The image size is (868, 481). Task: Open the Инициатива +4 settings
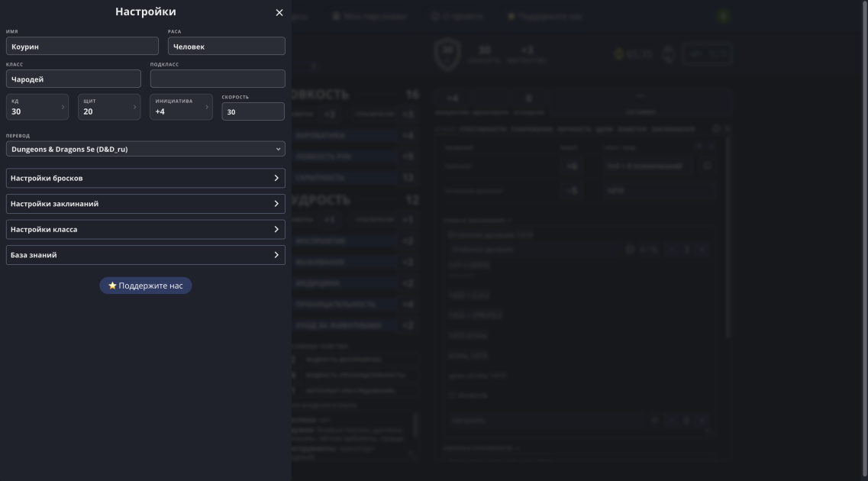coord(181,107)
